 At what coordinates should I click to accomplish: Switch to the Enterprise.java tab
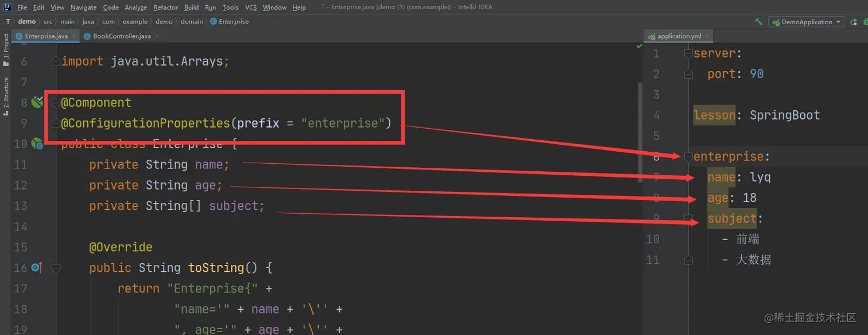(46, 36)
